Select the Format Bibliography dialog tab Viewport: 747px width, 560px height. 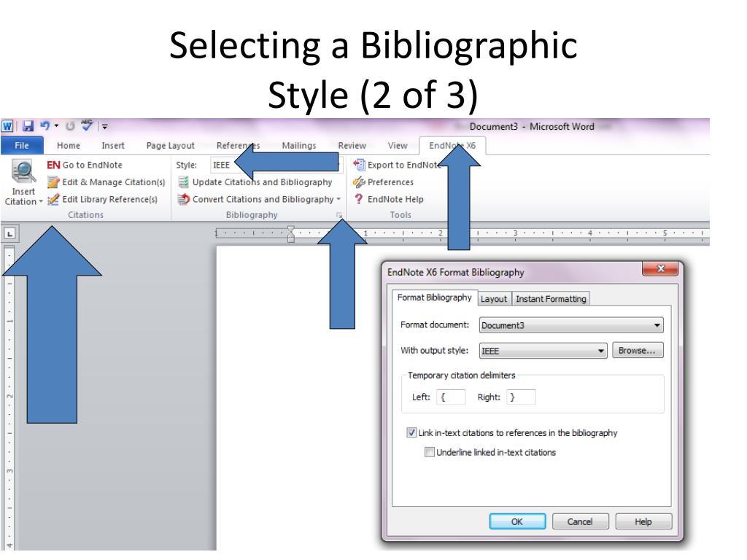coord(434,297)
